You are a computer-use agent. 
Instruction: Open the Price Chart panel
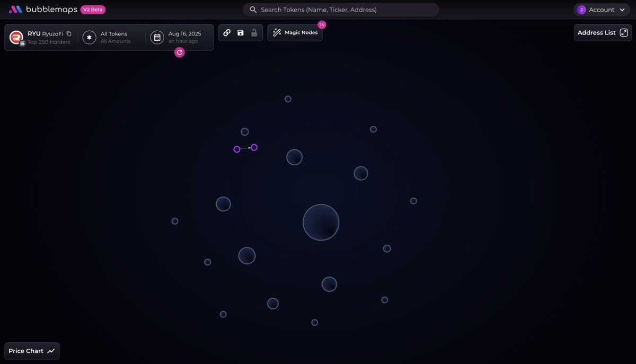click(x=32, y=351)
